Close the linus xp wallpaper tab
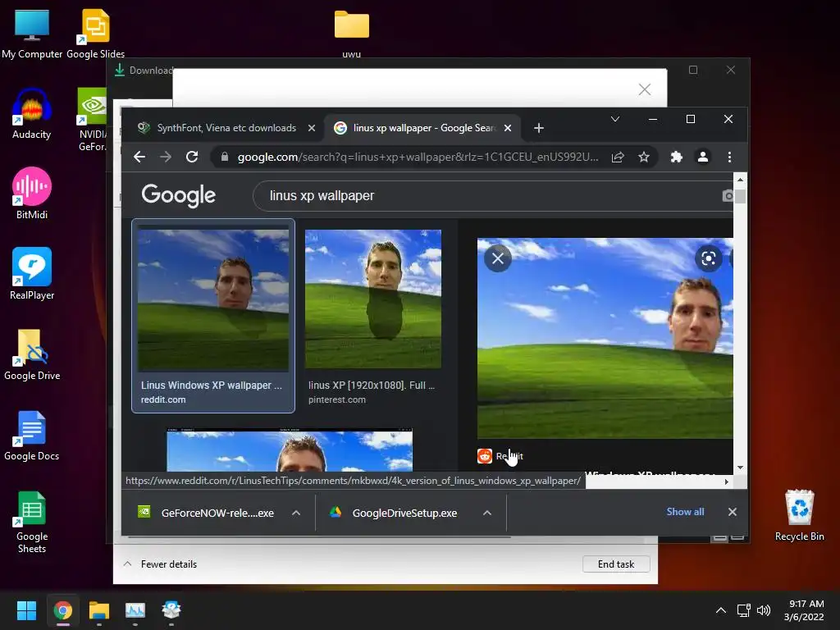 click(508, 128)
